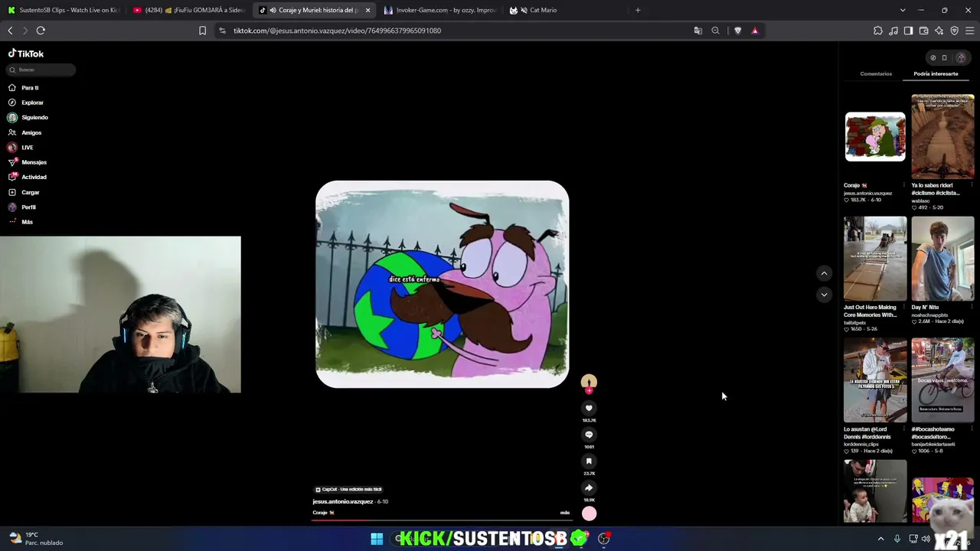980x551 pixels.
Task: Switch to the YouTube FiuFiu tab
Action: [188, 10]
